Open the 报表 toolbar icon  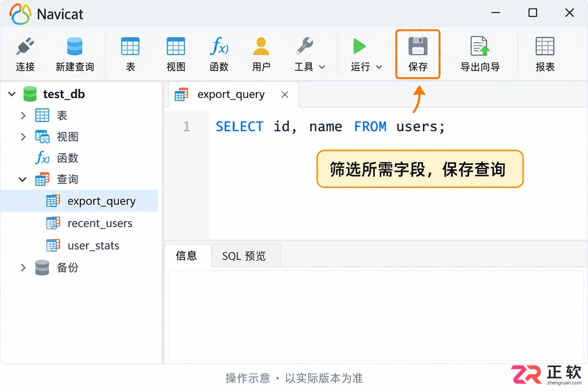[545, 46]
